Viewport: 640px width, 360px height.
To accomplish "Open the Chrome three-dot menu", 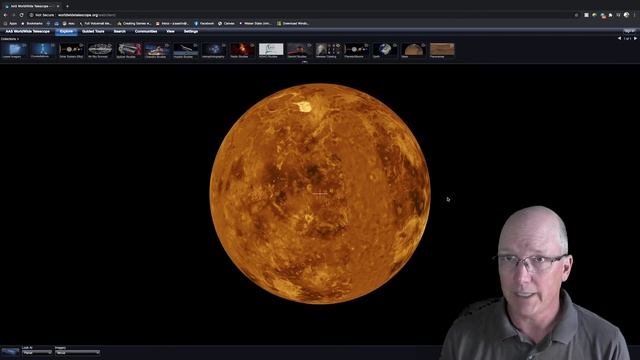I will tap(635, 15).
